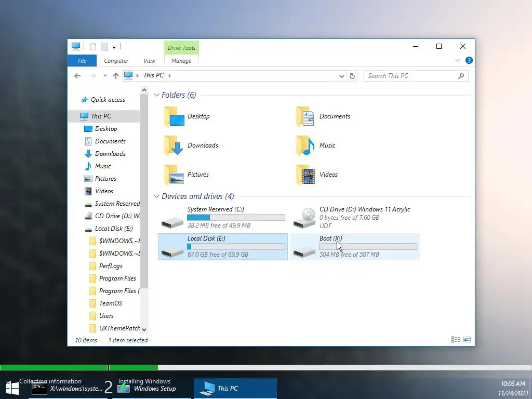Image resolution: width=532 pixels, height=399 pixels.
Task: Expand the ribbon with the chevron
Action: pos(457,60)
